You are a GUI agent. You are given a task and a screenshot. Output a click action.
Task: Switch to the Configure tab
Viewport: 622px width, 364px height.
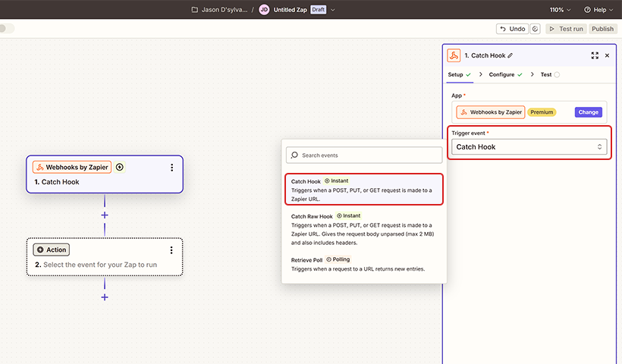pyautogui.click(x=505, y=75)
